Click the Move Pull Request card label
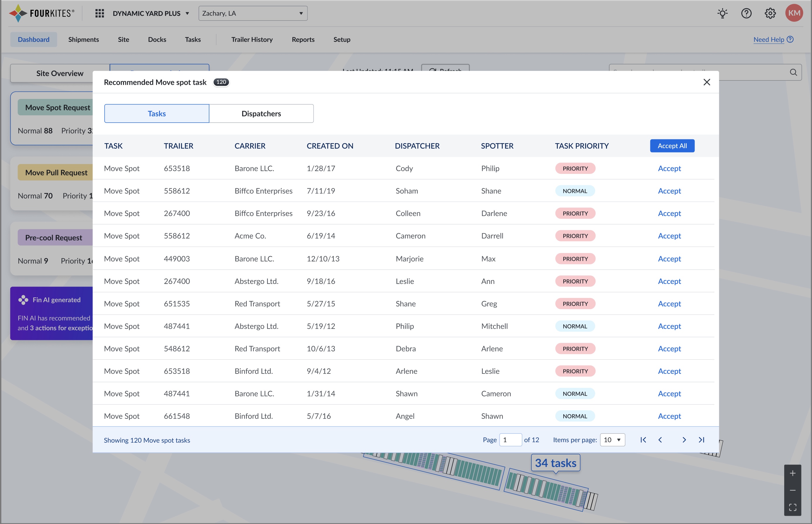 click(x=56, y=172)
